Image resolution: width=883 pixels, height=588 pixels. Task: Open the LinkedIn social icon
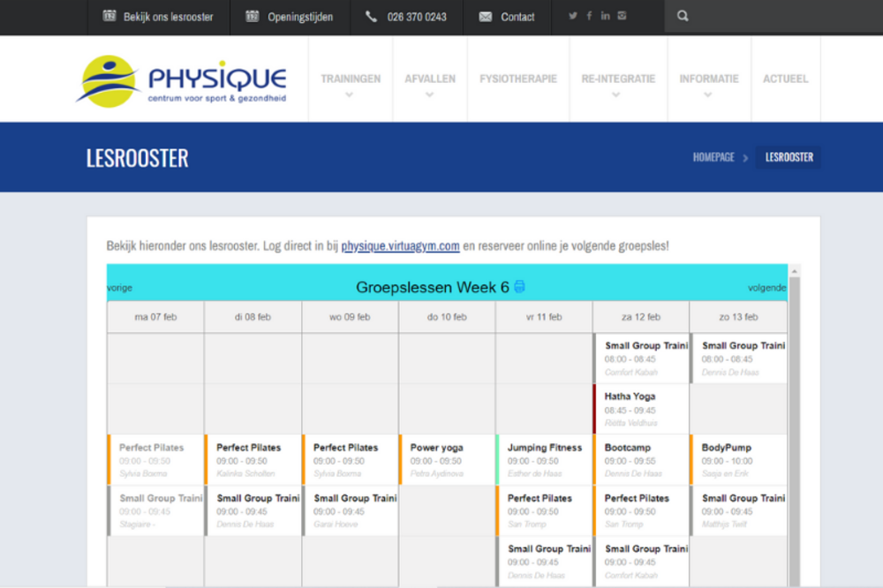(x=605, y=15)
